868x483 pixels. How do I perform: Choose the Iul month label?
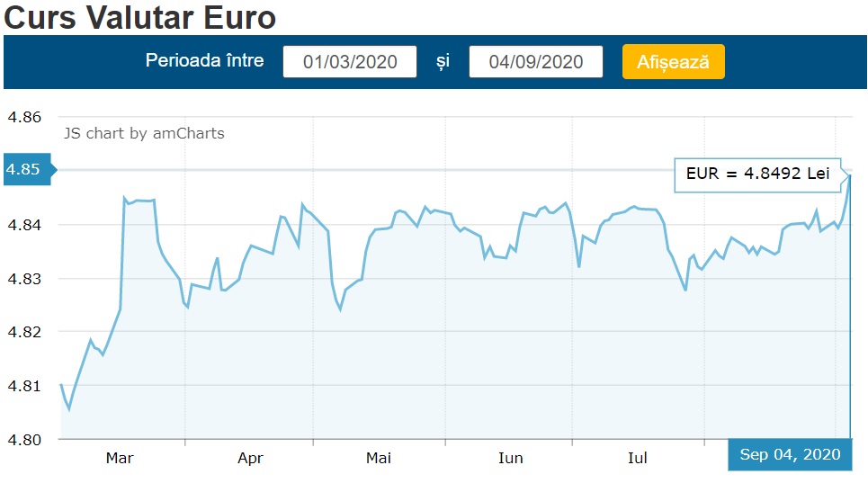click(x=637, y=459)
